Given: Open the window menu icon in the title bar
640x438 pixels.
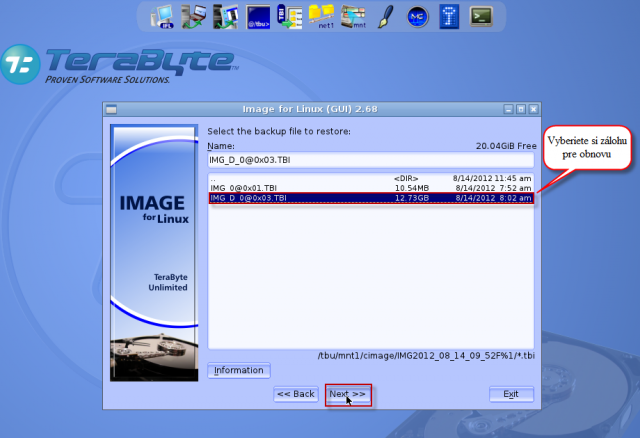Looking at the screenshot, I should 111,109.
